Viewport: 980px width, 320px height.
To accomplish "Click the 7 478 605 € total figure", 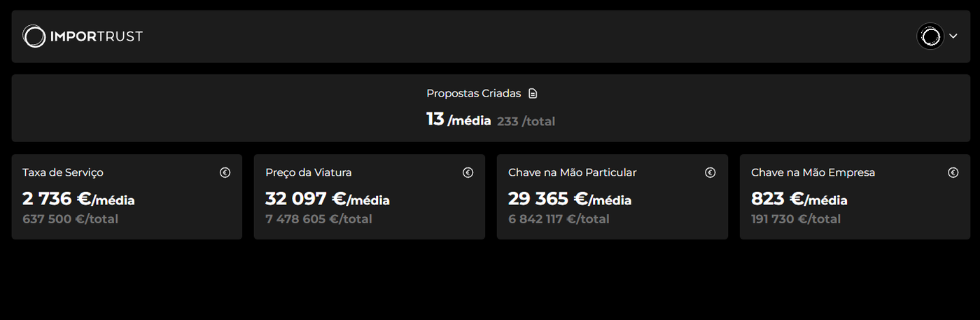I will [318, 219].
